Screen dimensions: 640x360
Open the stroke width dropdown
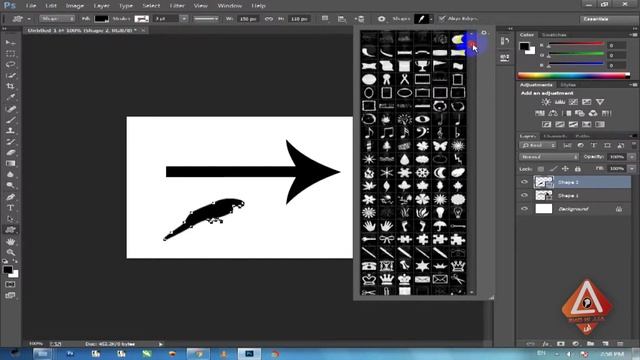point(184,19)
